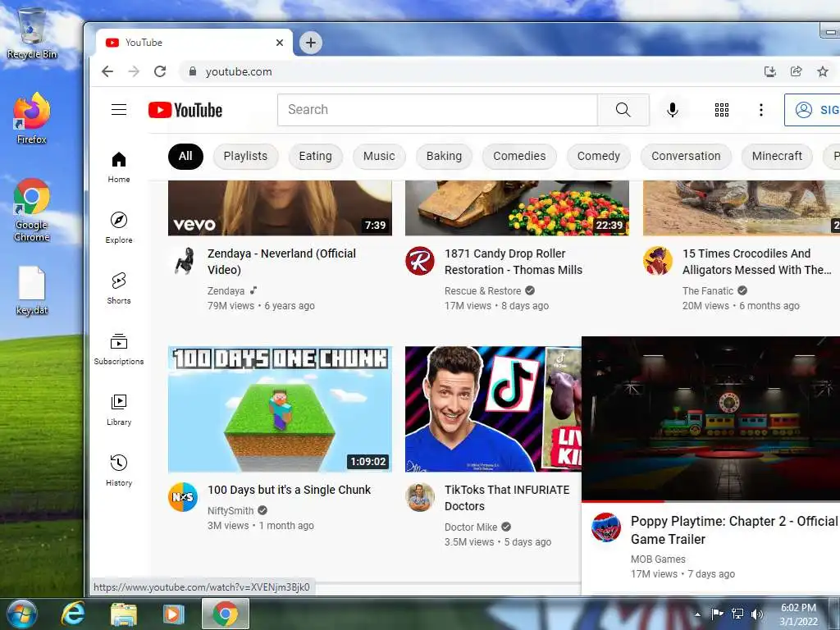The height and width of the screenshot is (630, 840).
Task: Select the Minecraft filter chip
Action: (777, 156)
